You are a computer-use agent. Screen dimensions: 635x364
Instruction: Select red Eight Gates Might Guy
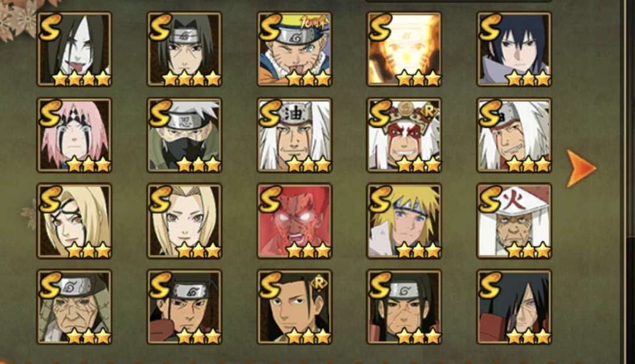pyautogui.click(x=295, y=221)
